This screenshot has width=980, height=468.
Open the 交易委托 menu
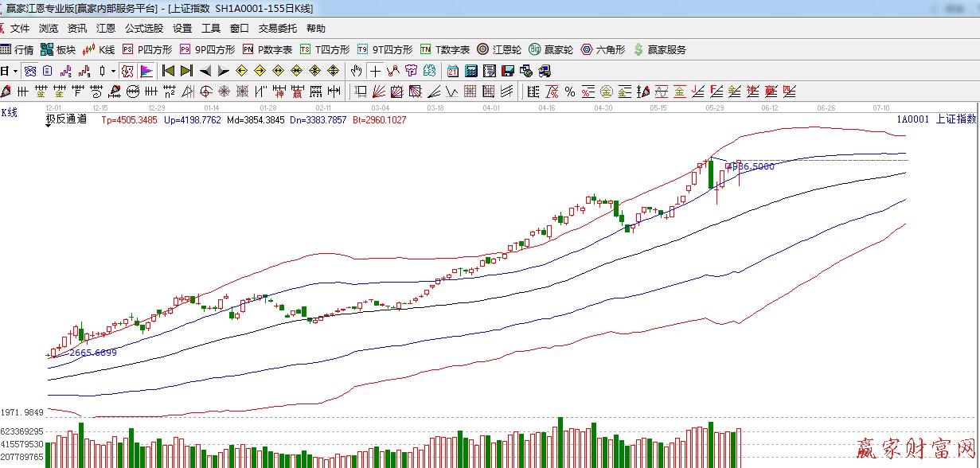pyautogui.click(x=277, y=29)
